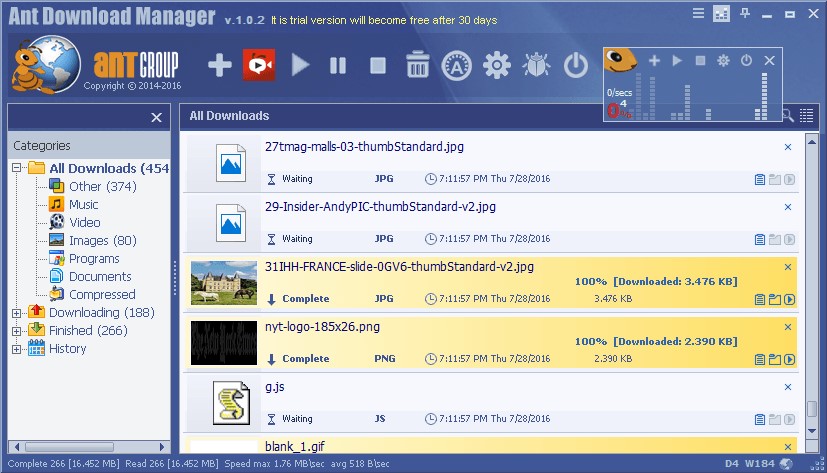
Task: Open properties of nyt-logo-185x26.png download
Action: point(759,360)
